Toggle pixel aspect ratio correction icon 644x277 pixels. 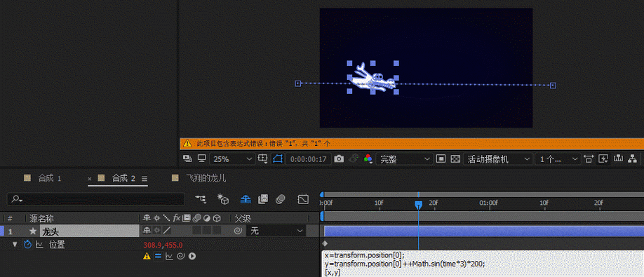(x=589, y=158)
